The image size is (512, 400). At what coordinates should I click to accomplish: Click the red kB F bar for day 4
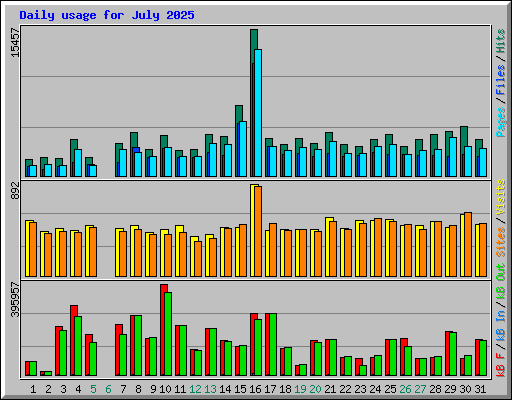point(73,340)
